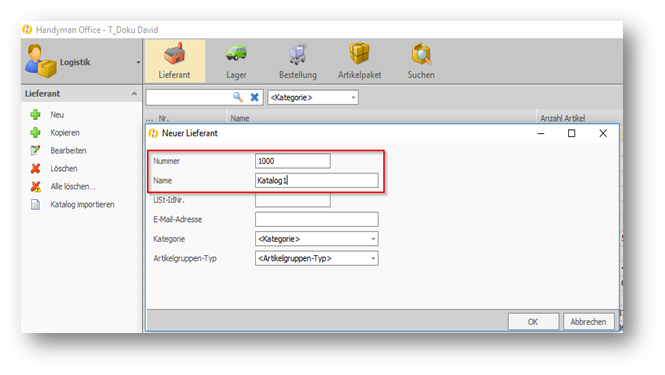Screen dimensions: 665x375
Task: Open the Lager van icon
Action: (x=236, y=54)
